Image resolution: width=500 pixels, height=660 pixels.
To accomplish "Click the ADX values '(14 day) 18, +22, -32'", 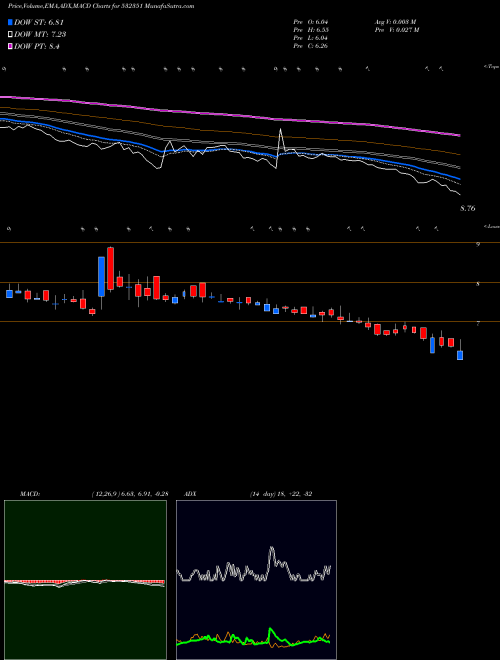I will click(281, 494).
